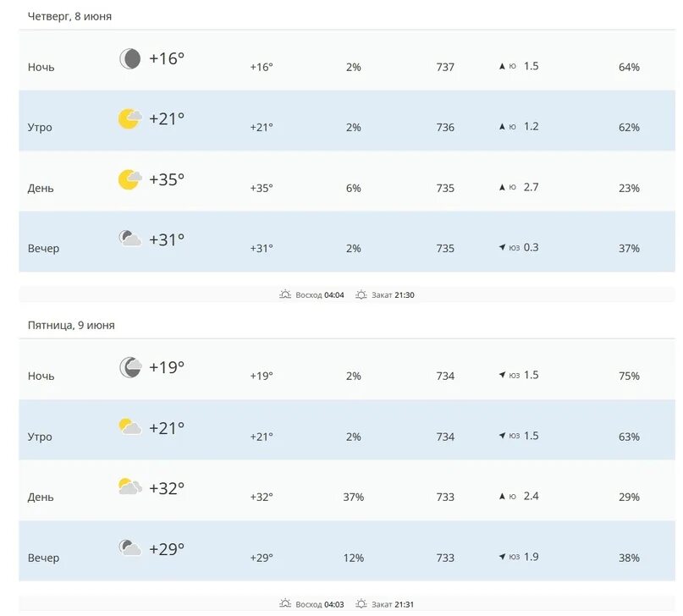Click sunrise icon next to Восход 04:04
This screenshot has height=616, width=683.
pos(285,294)
